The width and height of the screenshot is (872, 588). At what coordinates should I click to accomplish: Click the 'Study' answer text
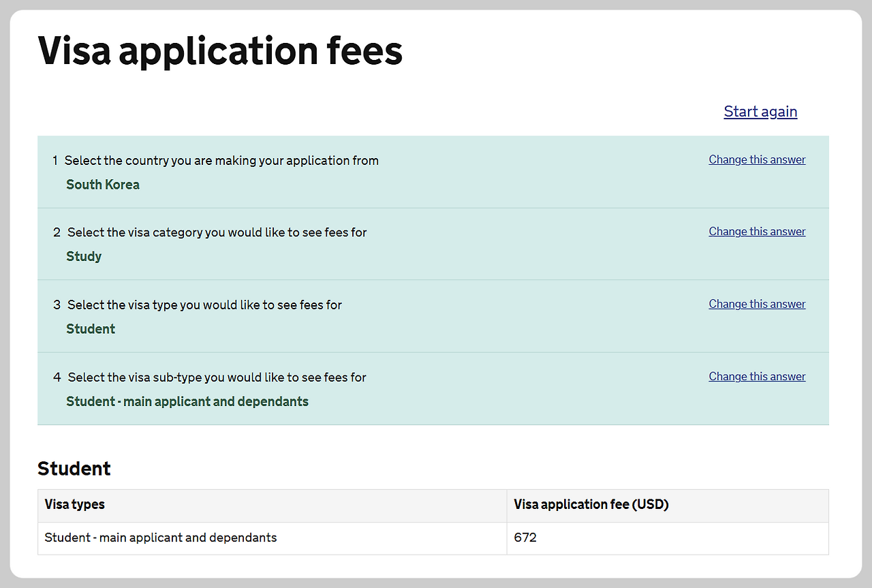tap(84, 257)
